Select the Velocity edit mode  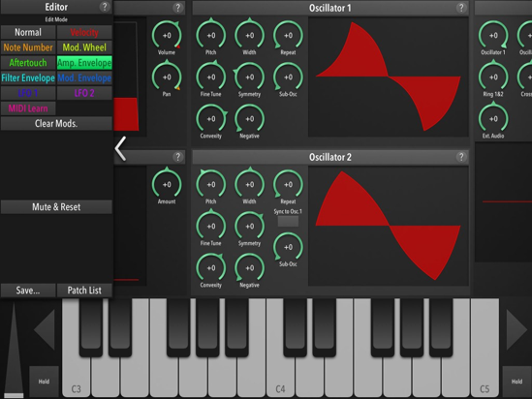(x=84, y=32)
